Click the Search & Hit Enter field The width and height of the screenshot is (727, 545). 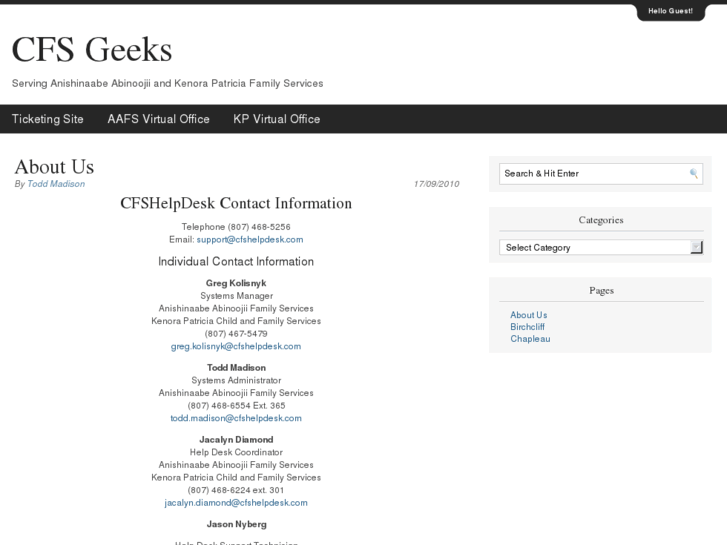click(x=601, y=174)
